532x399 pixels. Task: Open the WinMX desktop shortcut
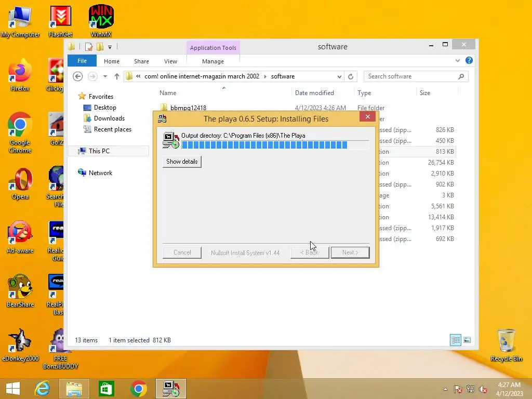tap(101, 21)
